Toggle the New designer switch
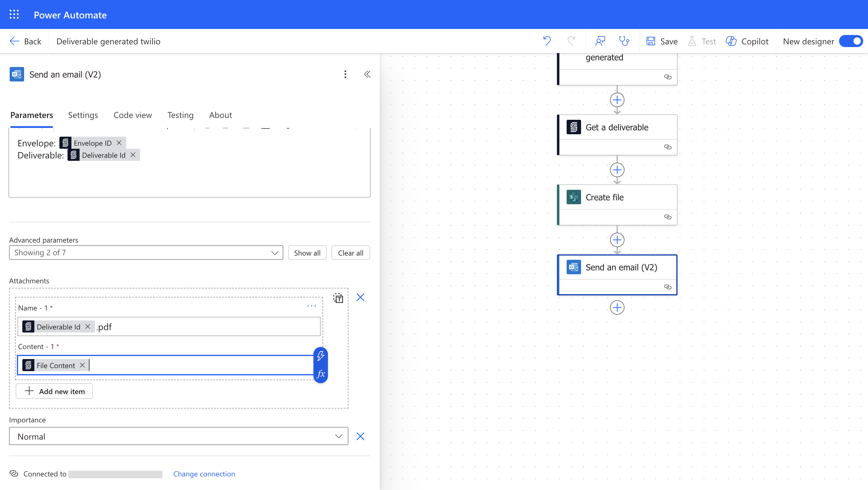 pyautogui.click(x=851, y=41)
